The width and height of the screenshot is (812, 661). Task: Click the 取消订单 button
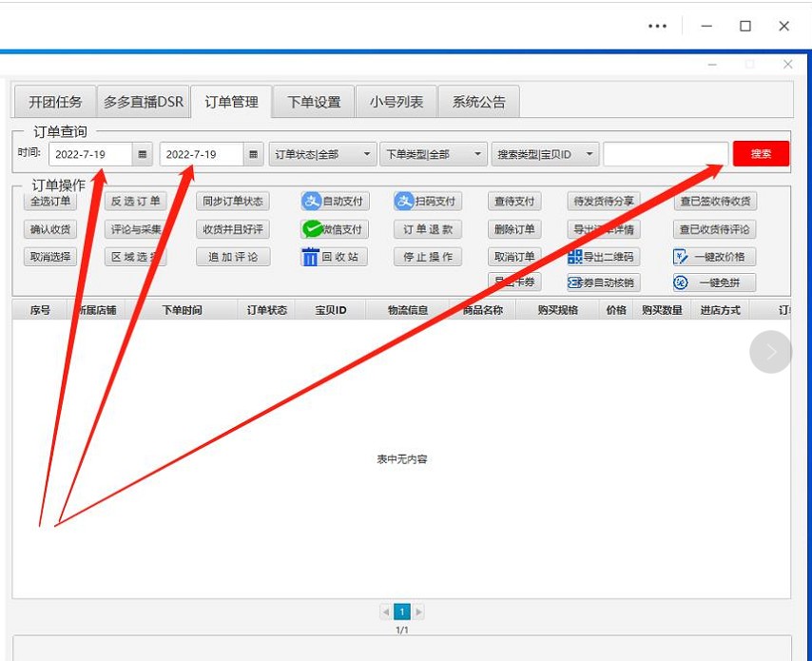coord(514,257)
